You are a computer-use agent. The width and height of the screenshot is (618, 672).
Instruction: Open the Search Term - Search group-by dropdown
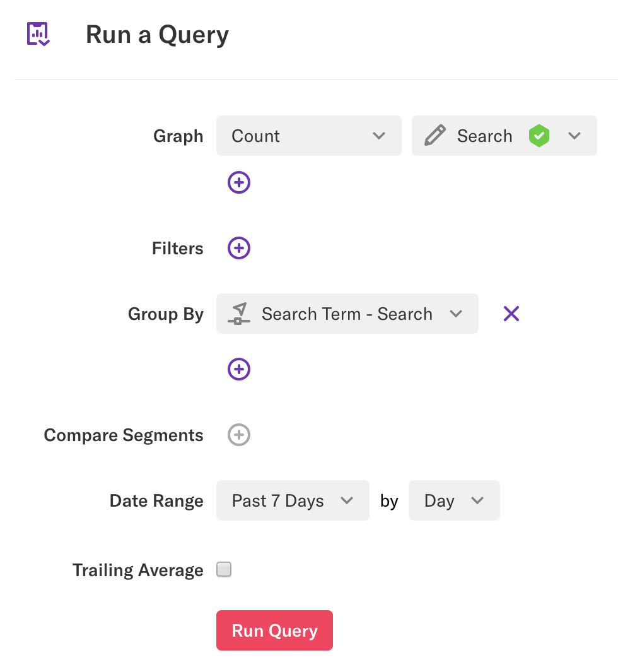(347, 314)
